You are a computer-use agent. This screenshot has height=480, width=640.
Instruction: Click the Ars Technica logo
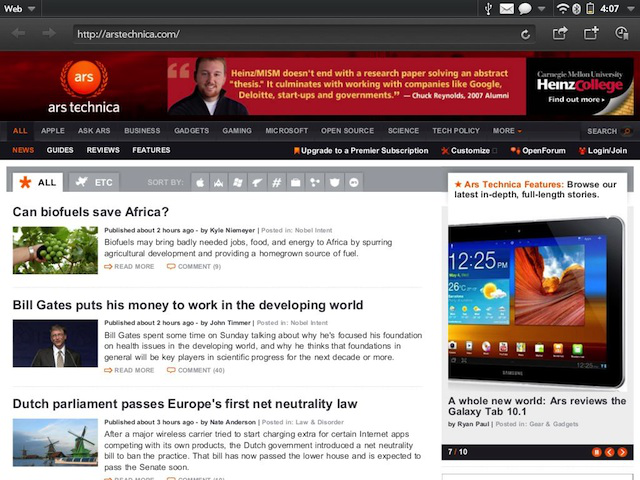pos(84,87)
